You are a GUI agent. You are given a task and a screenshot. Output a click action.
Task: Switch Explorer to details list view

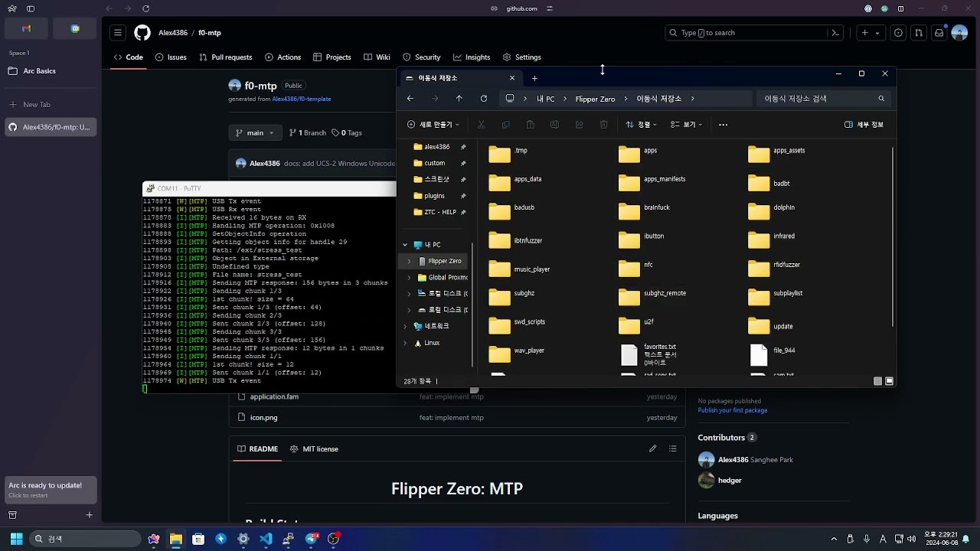[877, 381]
